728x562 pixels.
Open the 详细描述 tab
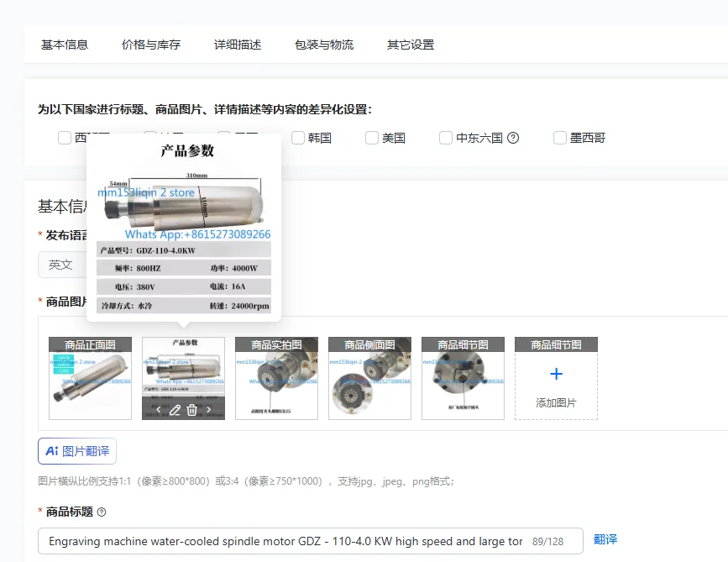click(238, 45)
